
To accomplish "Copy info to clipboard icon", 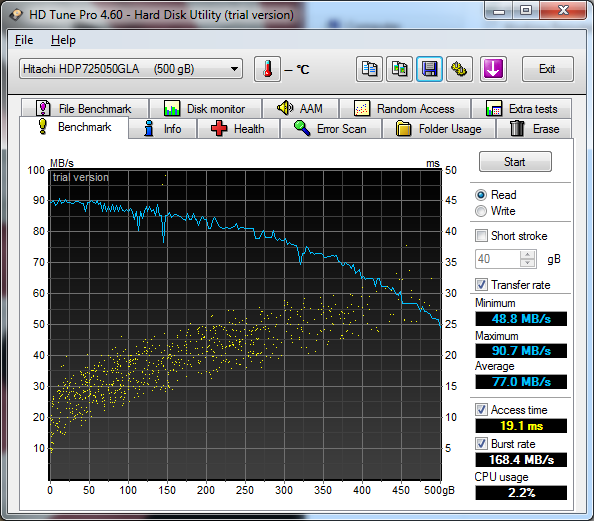I will [x=369, y=69].
